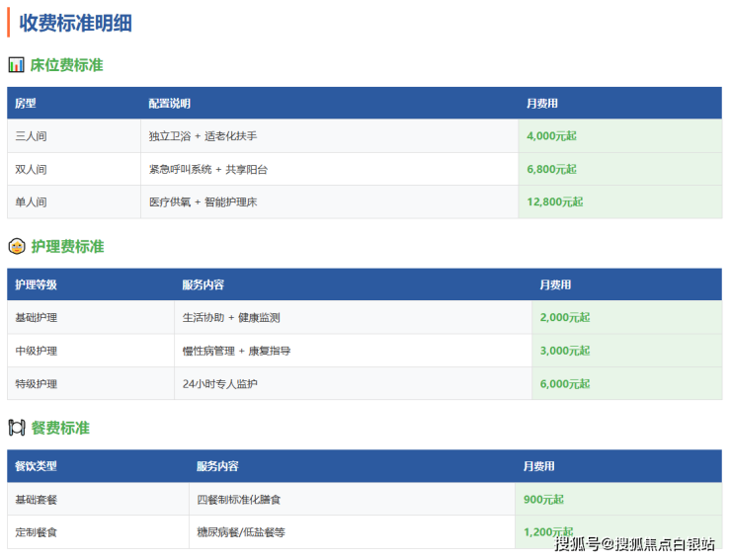Screen dimensions: 731x560
Task: Click the bar chart icon beside 床位费标准
Action: (x=16, y=65)
